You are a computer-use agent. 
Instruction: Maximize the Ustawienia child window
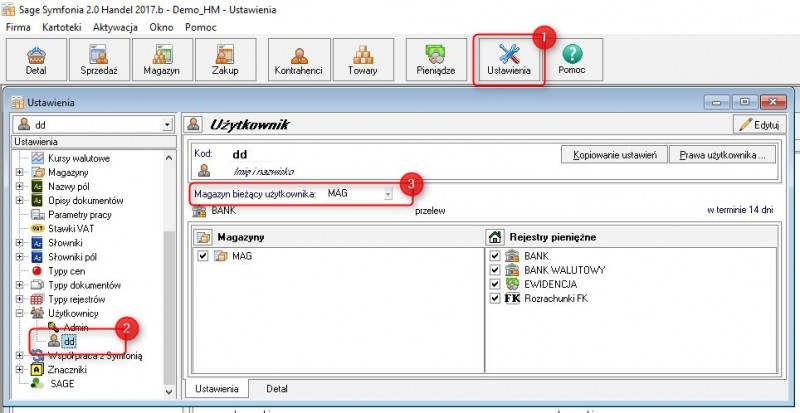745,102
